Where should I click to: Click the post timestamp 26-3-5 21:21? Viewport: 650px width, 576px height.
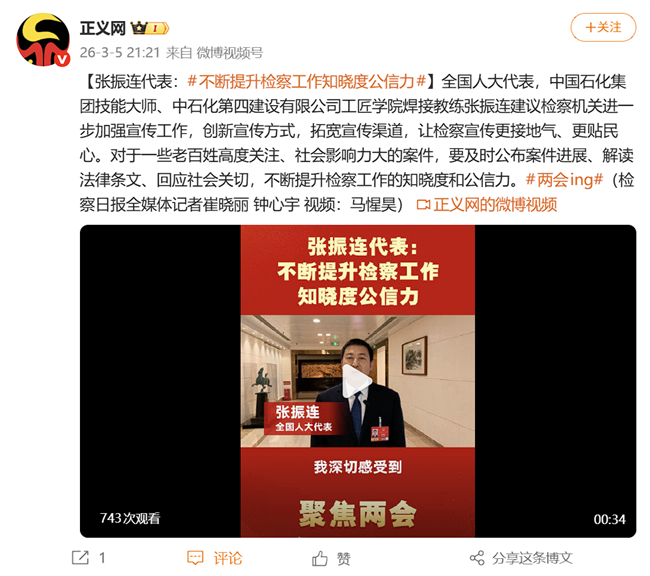point(120,53)
